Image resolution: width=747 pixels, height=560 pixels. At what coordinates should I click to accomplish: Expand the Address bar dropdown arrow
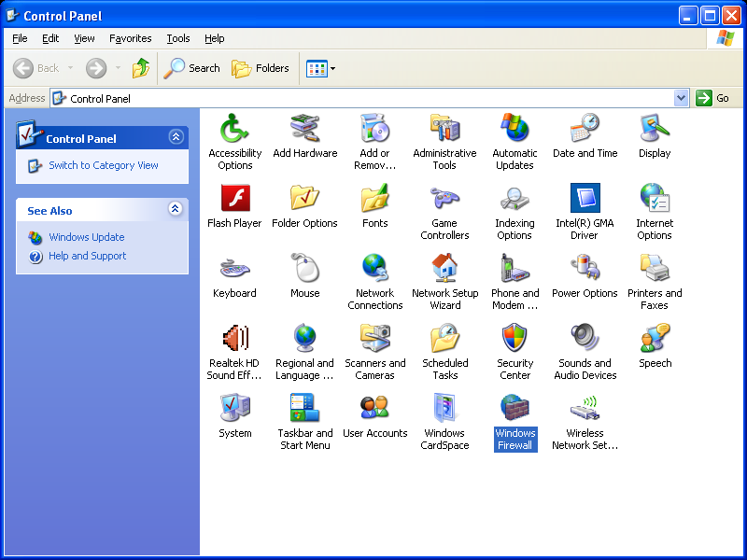click(x=681, y=98)
